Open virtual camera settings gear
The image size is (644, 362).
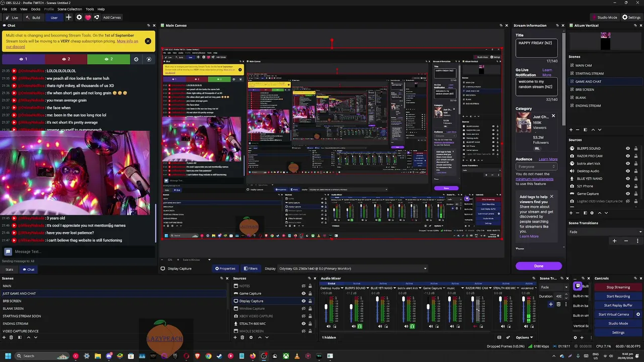pos(638,314)
